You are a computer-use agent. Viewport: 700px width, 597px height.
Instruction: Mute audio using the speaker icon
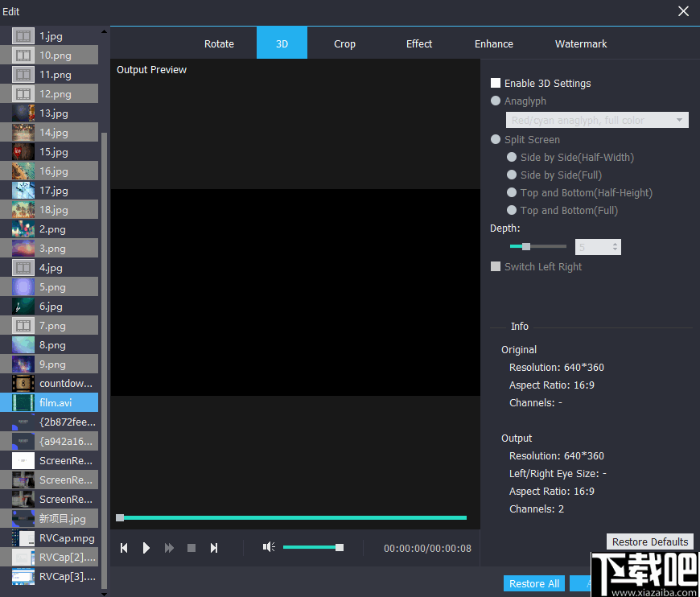(269, 547)
